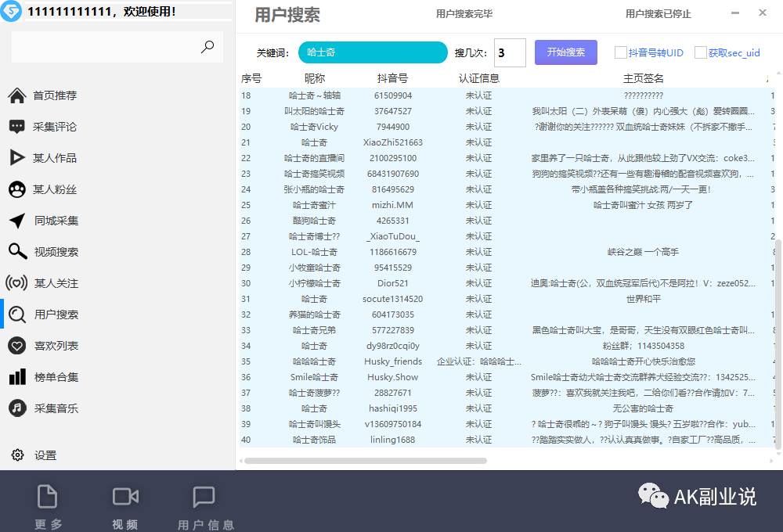The width and height of the screenshot is (783, 532).
Task: Click the 昵称 column header
Action: (315, 78)
